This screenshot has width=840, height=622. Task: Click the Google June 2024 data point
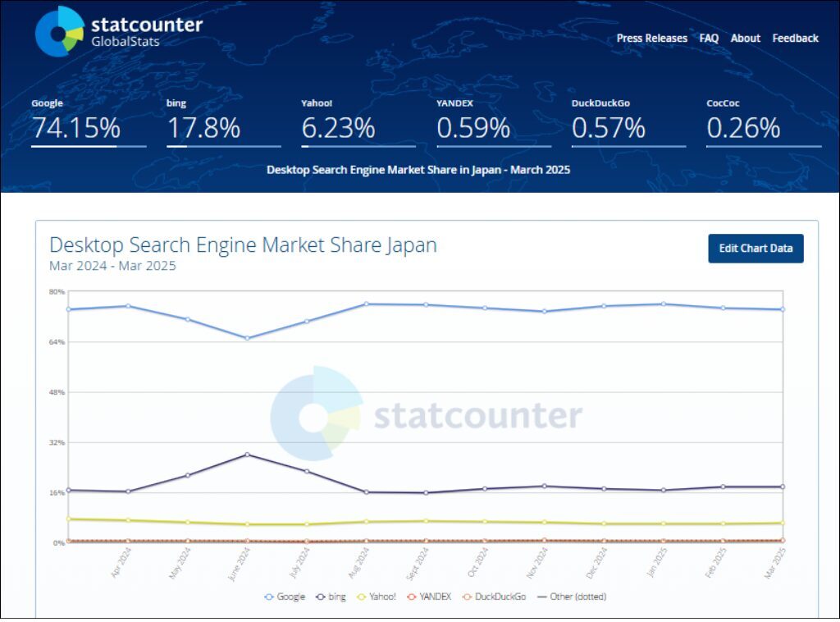(x=247, y=338)
